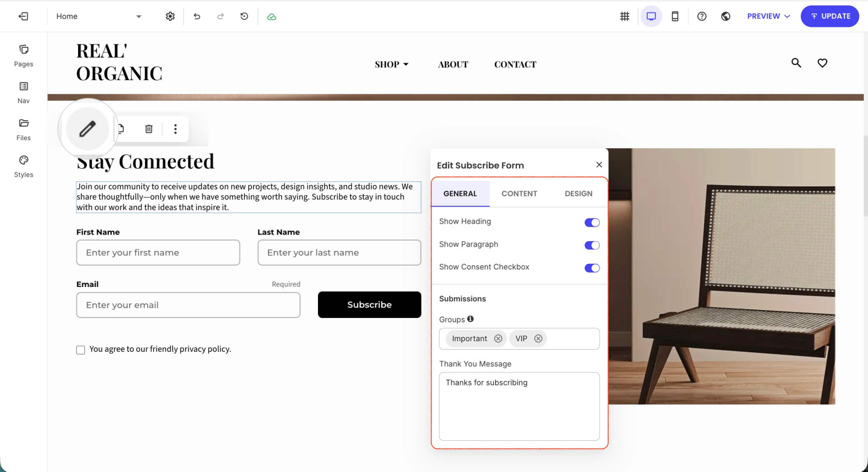Viewport: 868px width, 472px height.
Task: Switch to desktop view
Action: coord(651,16)
